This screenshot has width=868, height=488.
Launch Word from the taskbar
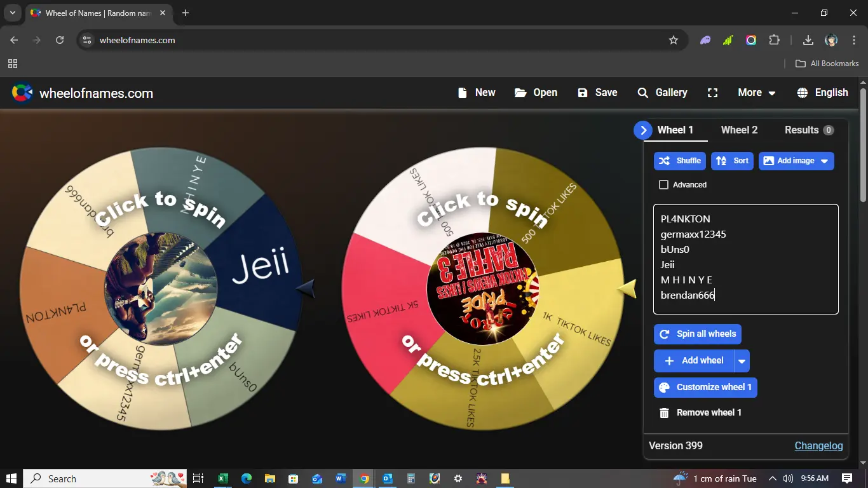[341, 478]
